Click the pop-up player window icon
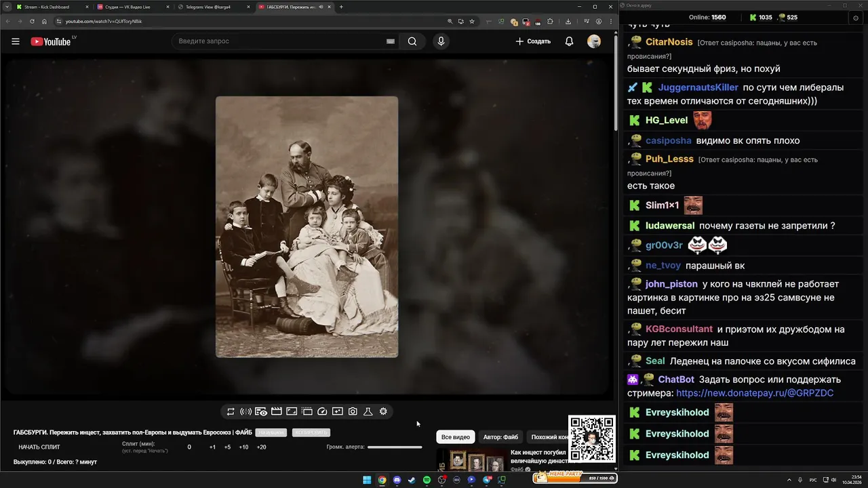868x488 pixels. [307, 411]
